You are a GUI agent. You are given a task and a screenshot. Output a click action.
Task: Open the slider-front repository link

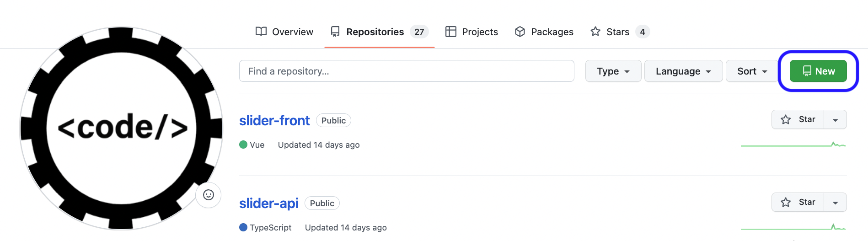(274, 121)
